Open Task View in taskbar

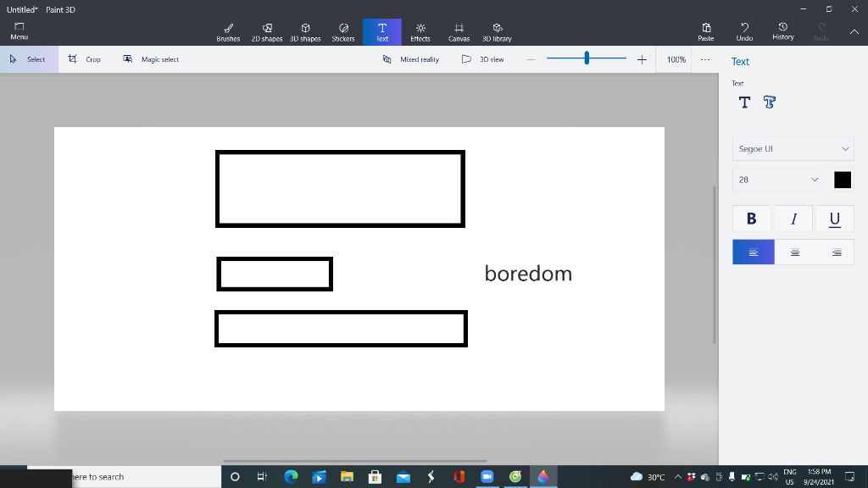pos(262,476)
